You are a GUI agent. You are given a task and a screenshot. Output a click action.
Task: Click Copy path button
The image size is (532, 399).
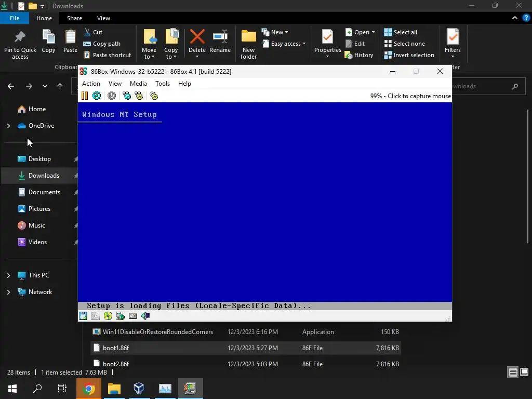pos(102,44)
